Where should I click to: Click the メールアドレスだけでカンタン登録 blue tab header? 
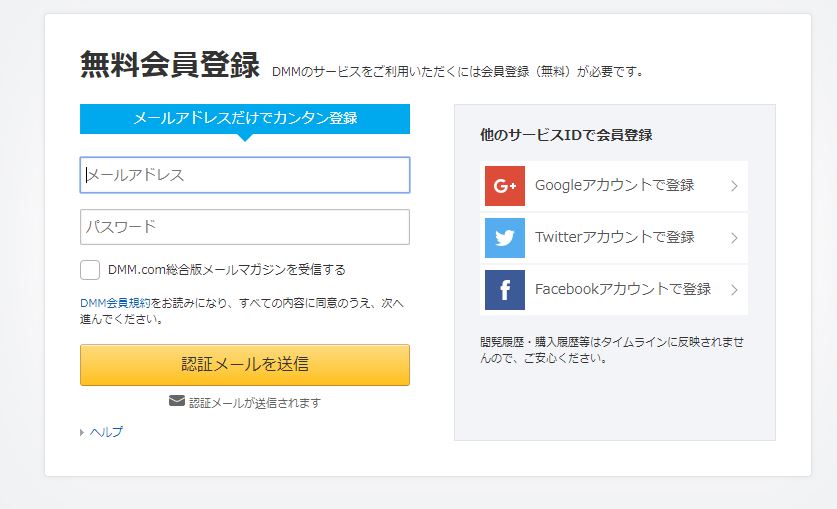click(x=245, y=118)
